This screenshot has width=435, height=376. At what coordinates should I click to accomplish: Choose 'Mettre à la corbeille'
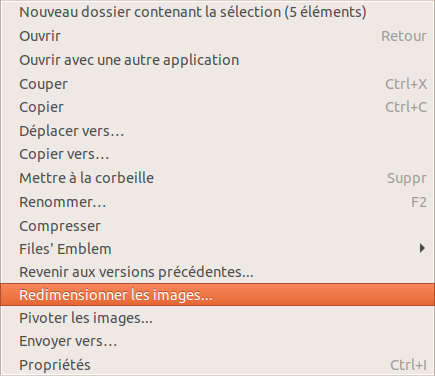(217, 178)
